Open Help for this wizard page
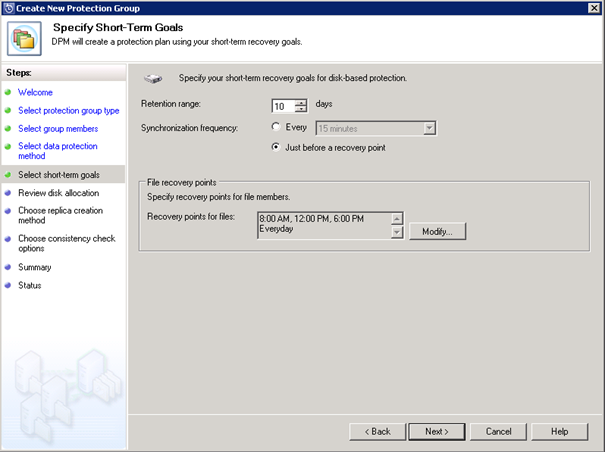Viewport: 605px width, 452px height. pyautogui.click(x=559, y=432)
